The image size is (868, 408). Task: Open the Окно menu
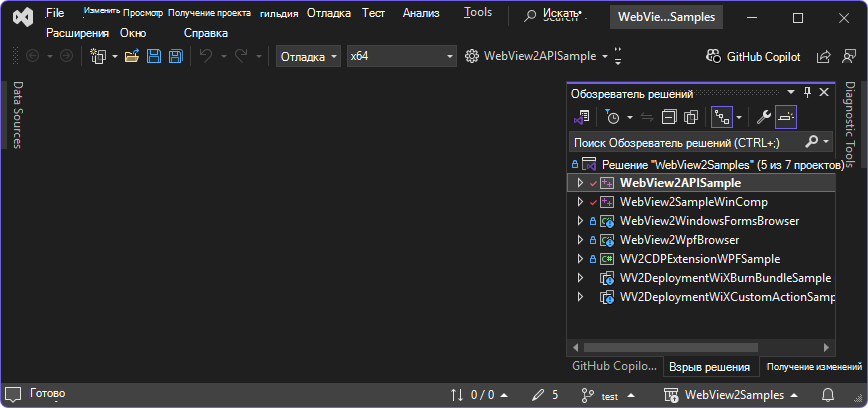click(133, 33)
